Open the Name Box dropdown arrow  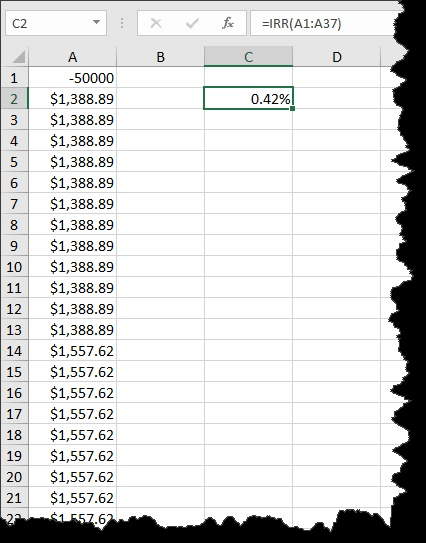(96, 23)
